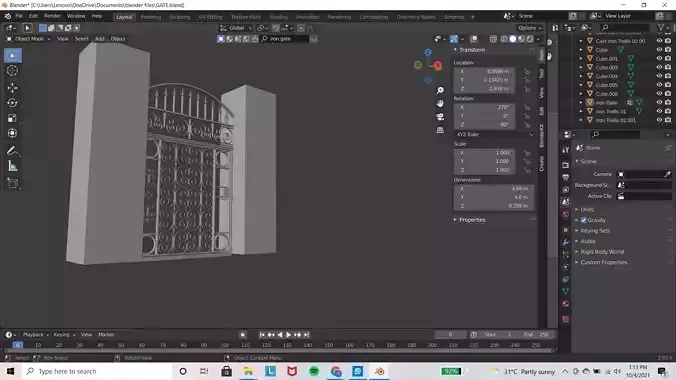676x380 pixels.
Task: Hide Cube.001 via its eye icon
Action: 659,59
